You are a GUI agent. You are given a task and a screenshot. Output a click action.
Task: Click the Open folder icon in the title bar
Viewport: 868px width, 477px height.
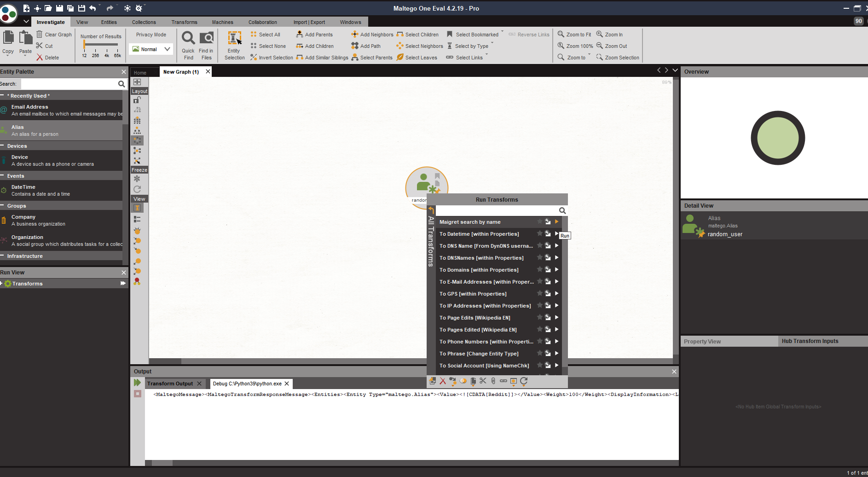point(48,8)
